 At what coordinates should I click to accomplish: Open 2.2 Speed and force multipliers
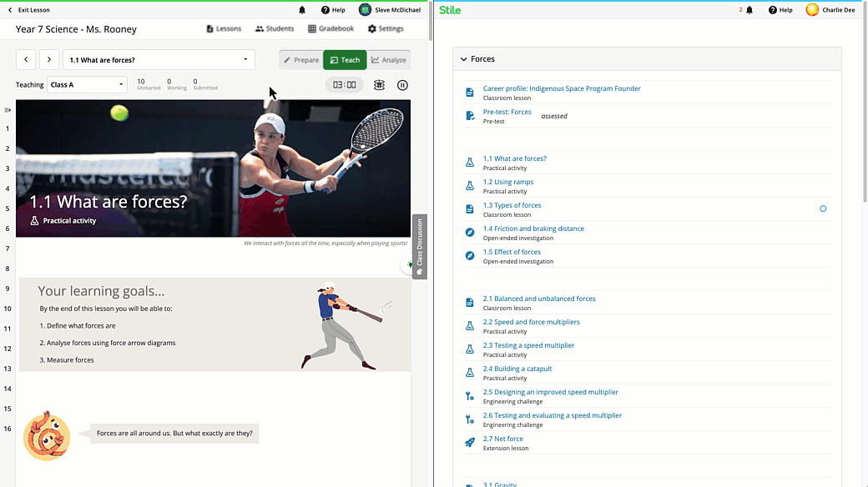point(532,322)
